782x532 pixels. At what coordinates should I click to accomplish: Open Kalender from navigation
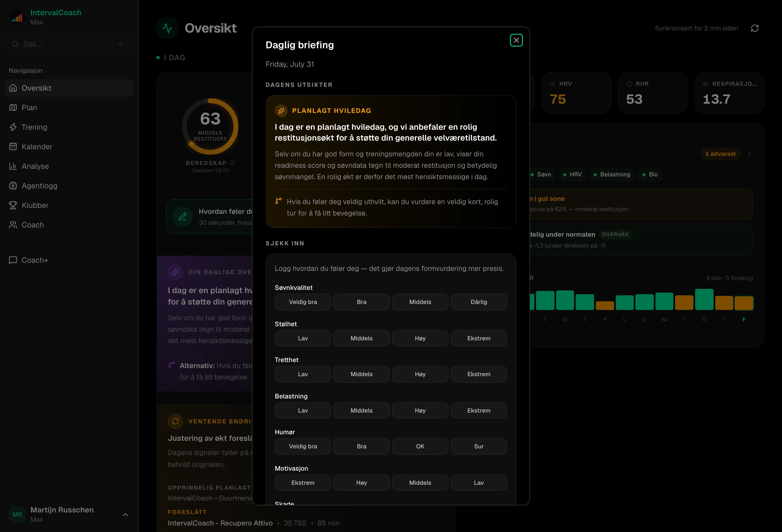pos(69,147)
